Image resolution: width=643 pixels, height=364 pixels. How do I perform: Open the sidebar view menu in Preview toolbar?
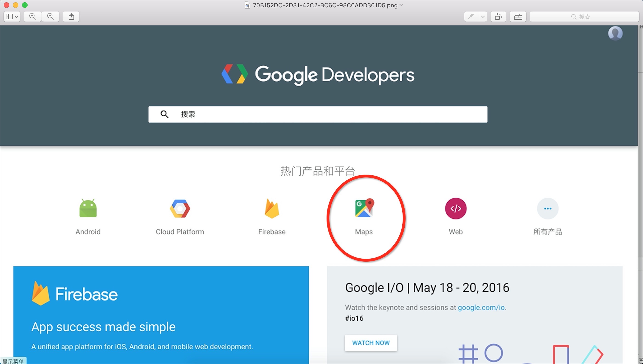[x=12, y=17]
